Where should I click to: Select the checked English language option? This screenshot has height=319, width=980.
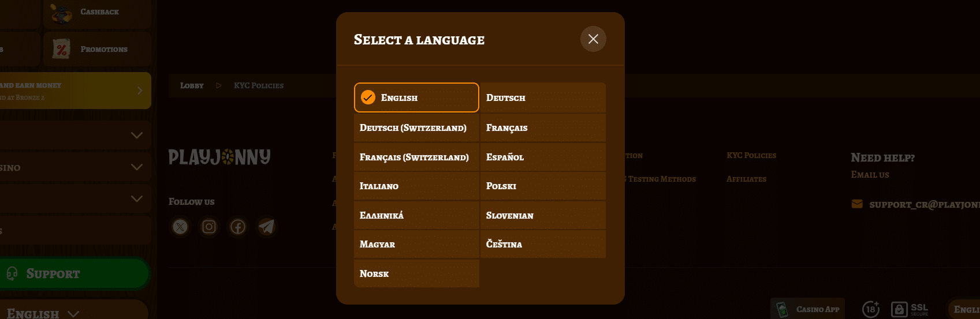click(416, 97)
